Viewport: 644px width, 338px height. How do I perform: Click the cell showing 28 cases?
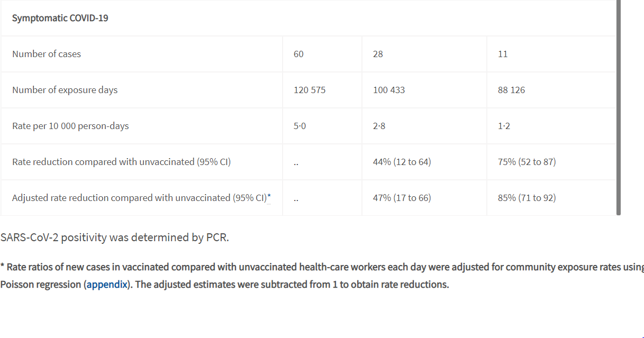424,54
